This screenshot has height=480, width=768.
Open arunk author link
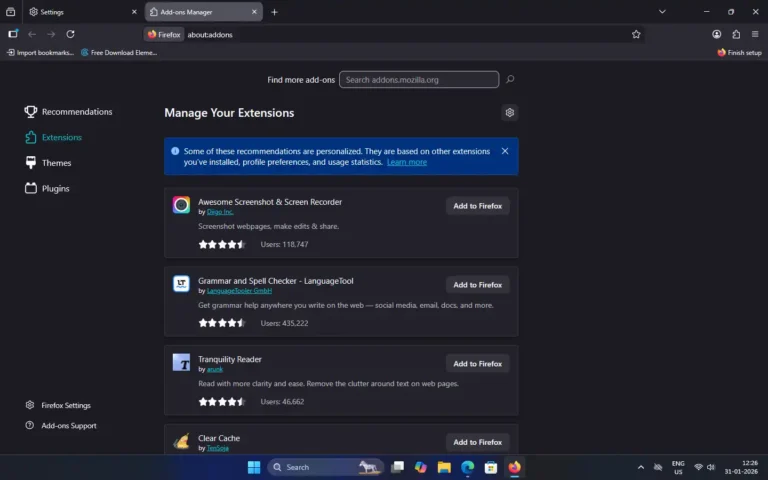[x=215, y=369]
